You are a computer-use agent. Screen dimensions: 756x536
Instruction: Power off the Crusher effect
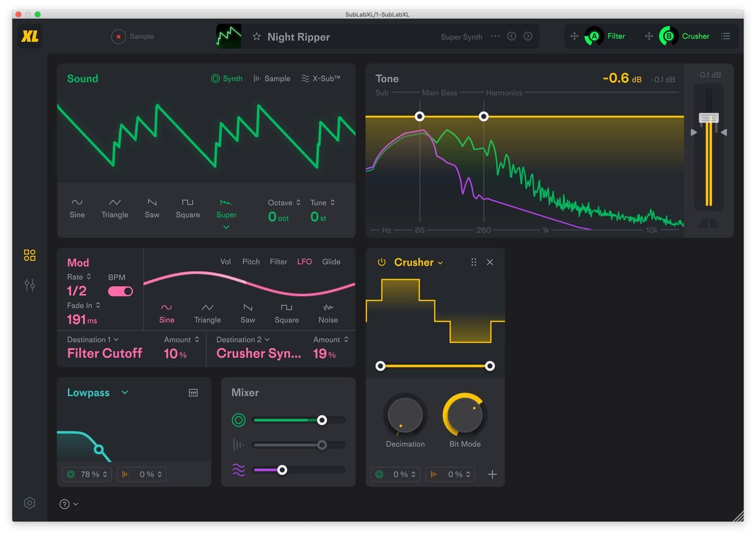[x=382, y=262]
